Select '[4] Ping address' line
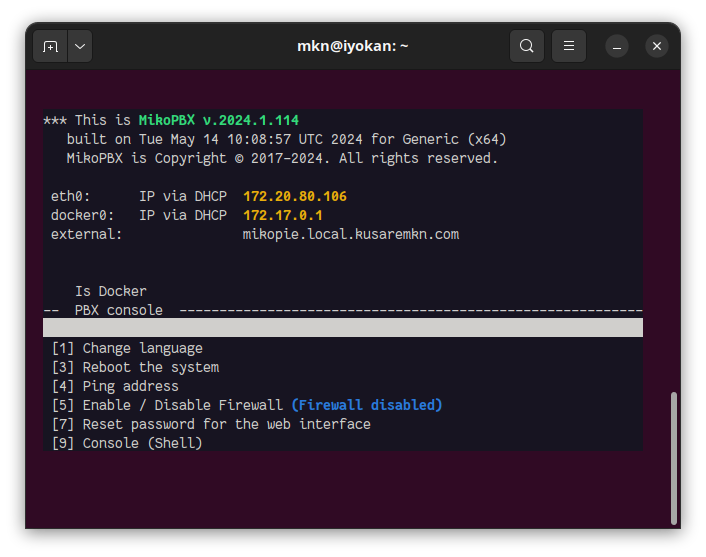The height and width of the screenshot is (557, 706). (x=115, y=386)
